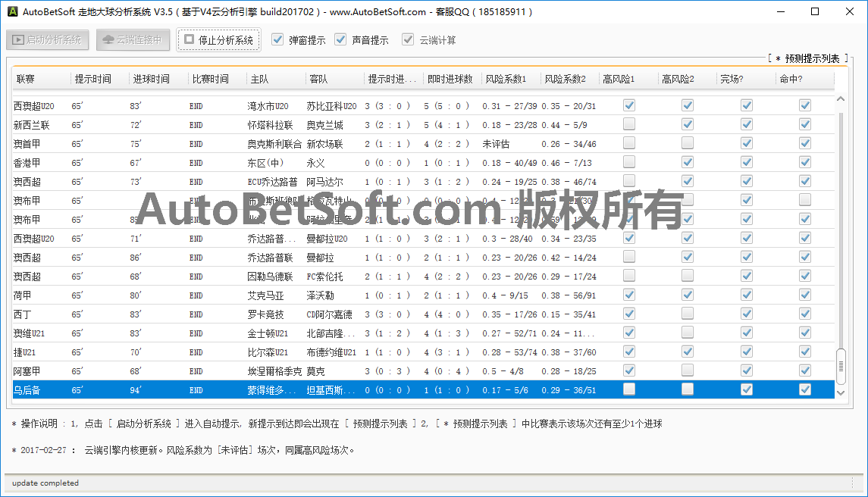The width and height of the screenshot is (868, 497).
Task: Click the 进球时间 column header
Action: 158,79
